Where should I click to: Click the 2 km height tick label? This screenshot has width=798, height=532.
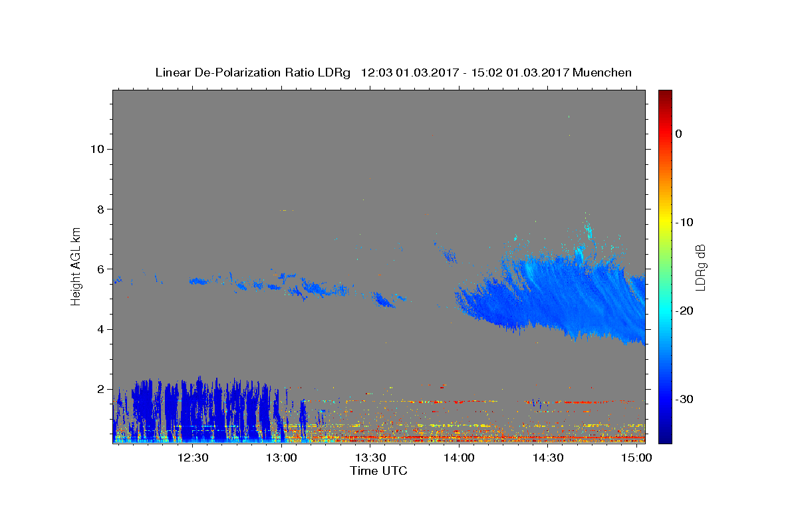tap(100, 389)
